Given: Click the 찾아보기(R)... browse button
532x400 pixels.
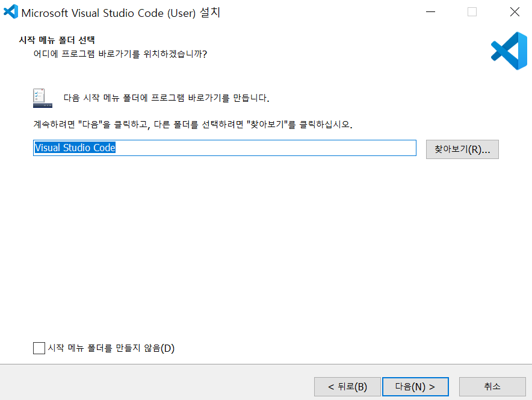Looking at the screenshot, I should tap(462, 149).
